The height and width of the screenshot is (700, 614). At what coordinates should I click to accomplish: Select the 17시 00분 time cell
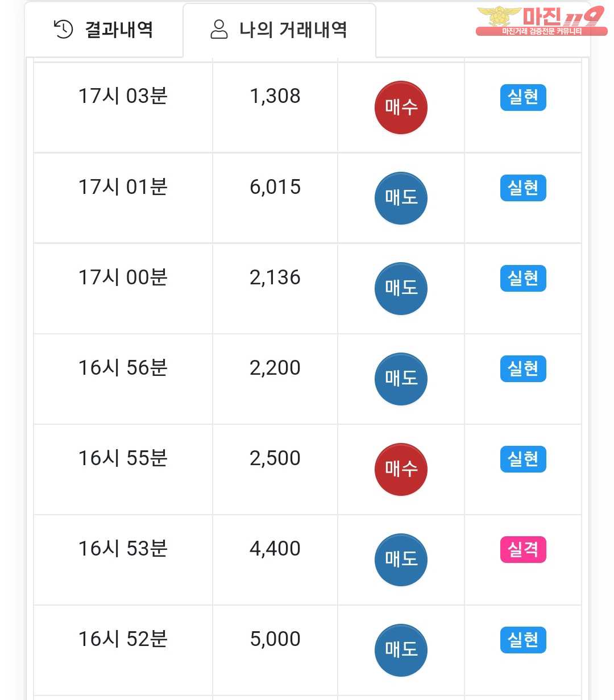[x=123, y=277]
